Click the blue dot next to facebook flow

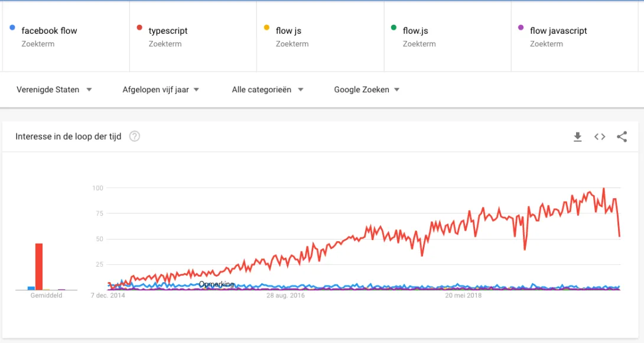point(13,28)
